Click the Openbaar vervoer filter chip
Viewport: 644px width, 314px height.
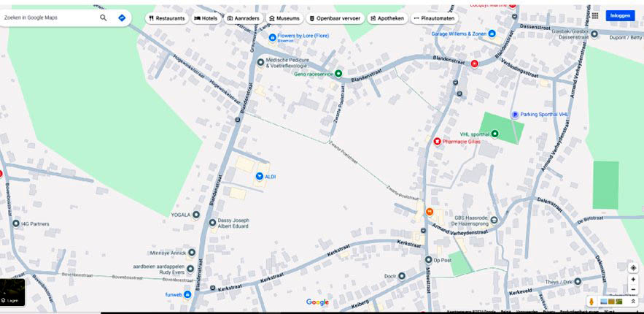pos(335,18)
